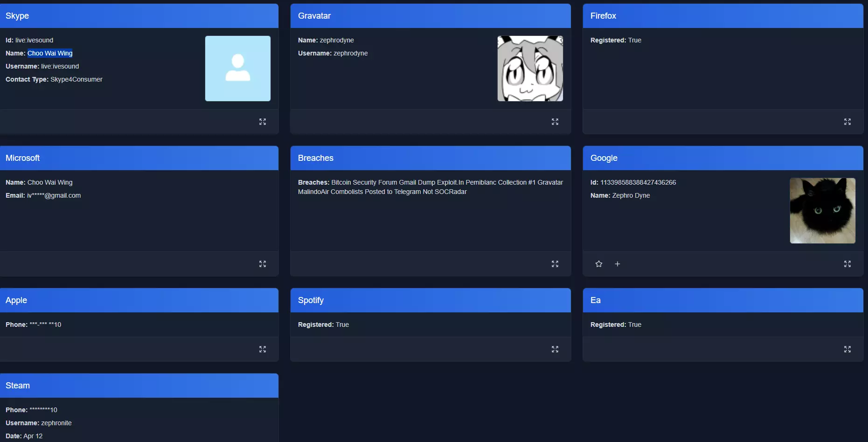Image resolution: width=868 pixels, height=442 pixels.
Task: Click the Microsoft card header
Action: (139, 158)
